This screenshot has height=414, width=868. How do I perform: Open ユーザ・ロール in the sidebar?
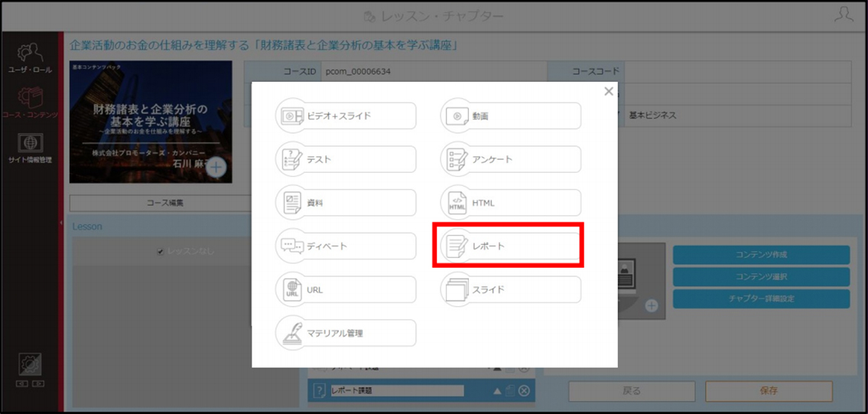(30, 58)
